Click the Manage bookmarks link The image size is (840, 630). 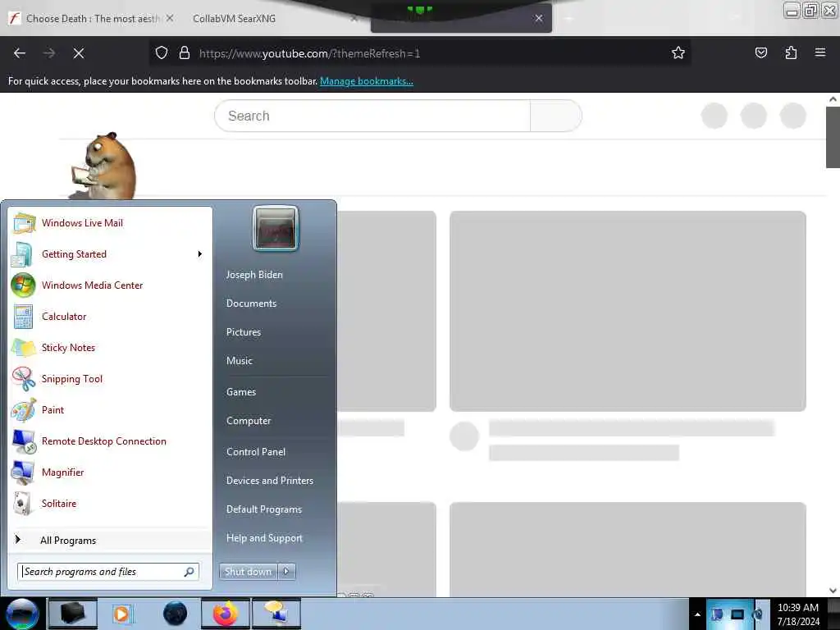pos(367,81)
